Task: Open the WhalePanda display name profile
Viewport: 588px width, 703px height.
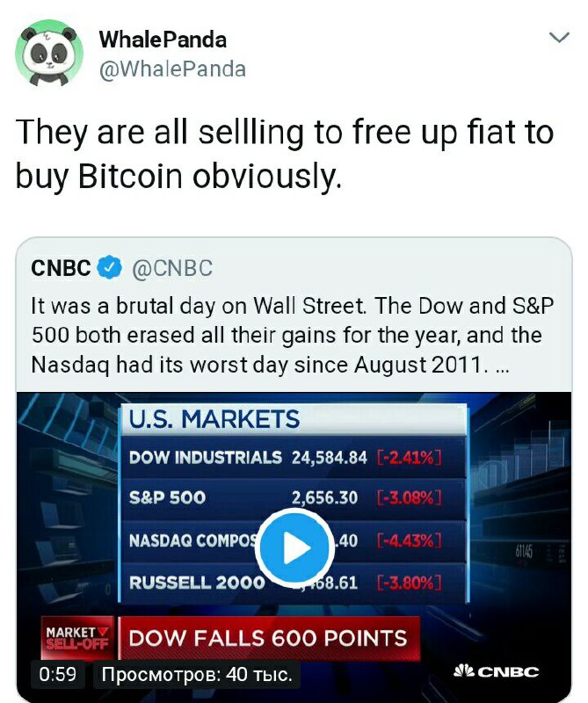Action: pyautogui.click(x=163, y=40)
